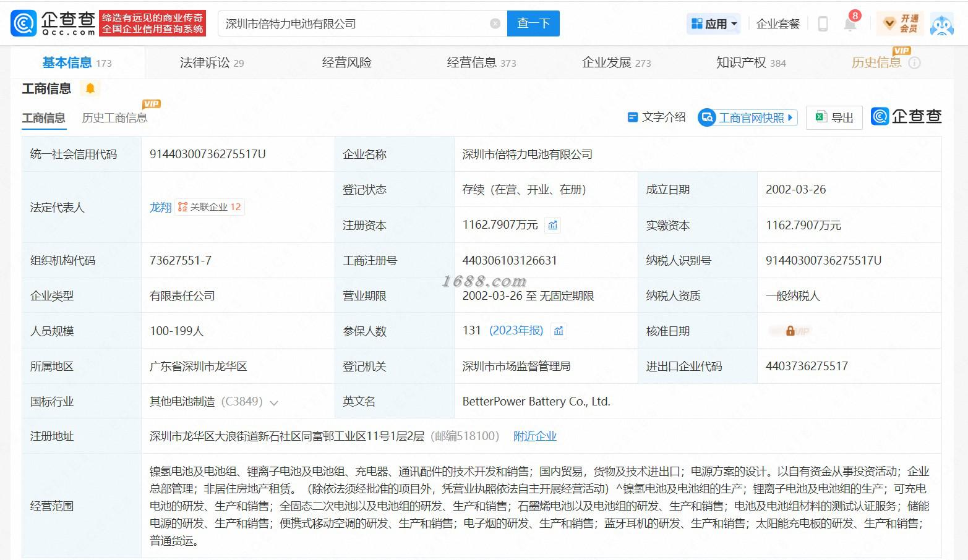
Task: Select the 历史工商信息 sub-tab
Action: coord(114,117)
